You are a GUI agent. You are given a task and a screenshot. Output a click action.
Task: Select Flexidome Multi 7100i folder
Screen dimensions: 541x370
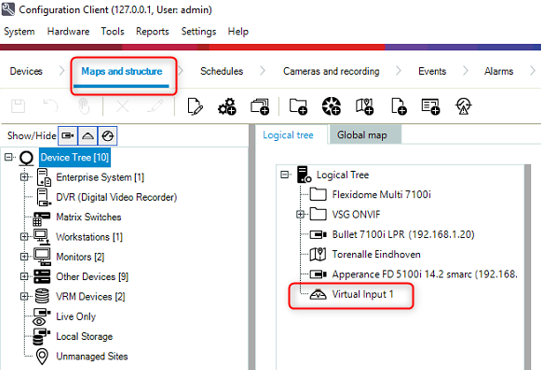tap(382, 195)
